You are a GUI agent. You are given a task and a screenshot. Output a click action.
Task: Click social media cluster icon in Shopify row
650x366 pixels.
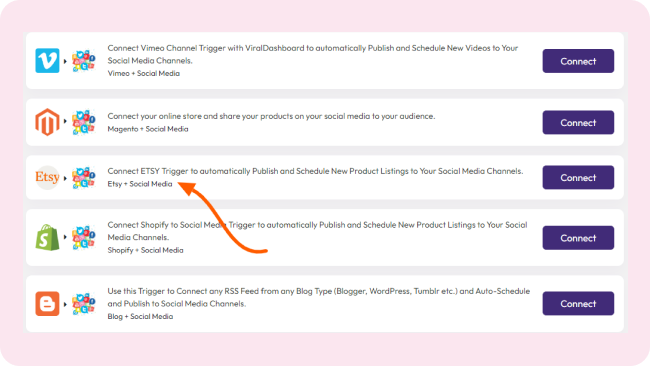pos(84,238)
